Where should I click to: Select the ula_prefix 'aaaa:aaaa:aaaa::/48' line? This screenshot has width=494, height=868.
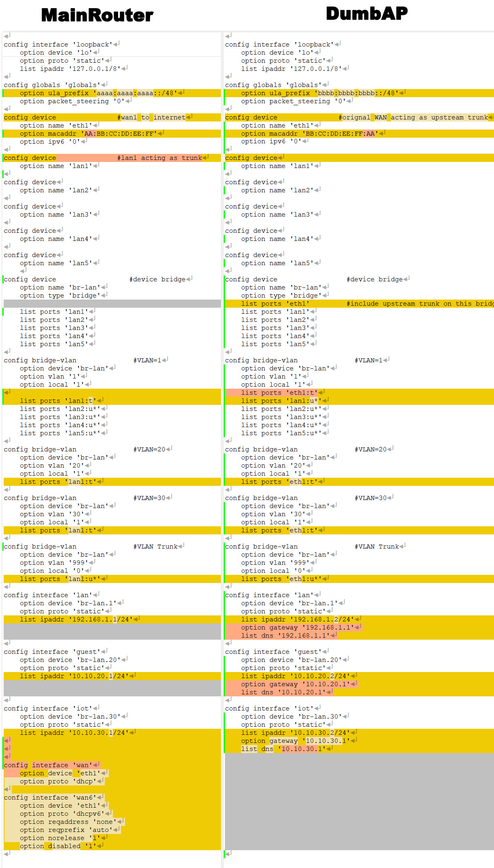coord(96,93)
